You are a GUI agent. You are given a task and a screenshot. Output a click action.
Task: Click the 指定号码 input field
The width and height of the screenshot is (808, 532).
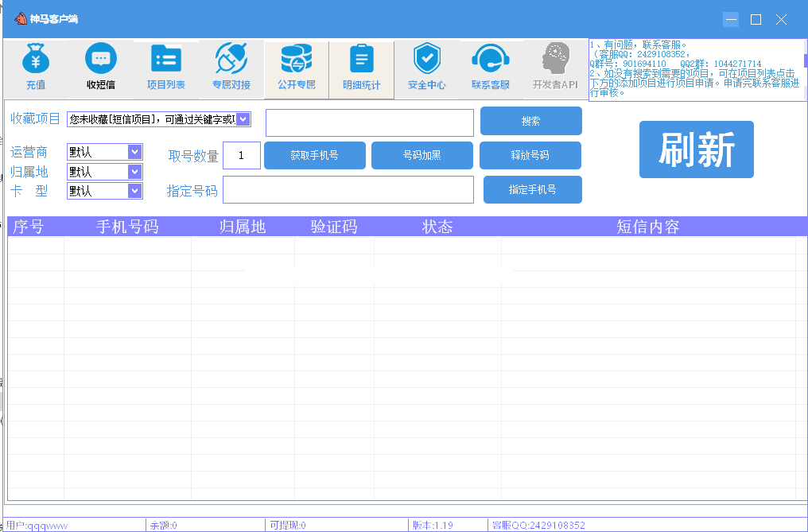click(348, 190)
